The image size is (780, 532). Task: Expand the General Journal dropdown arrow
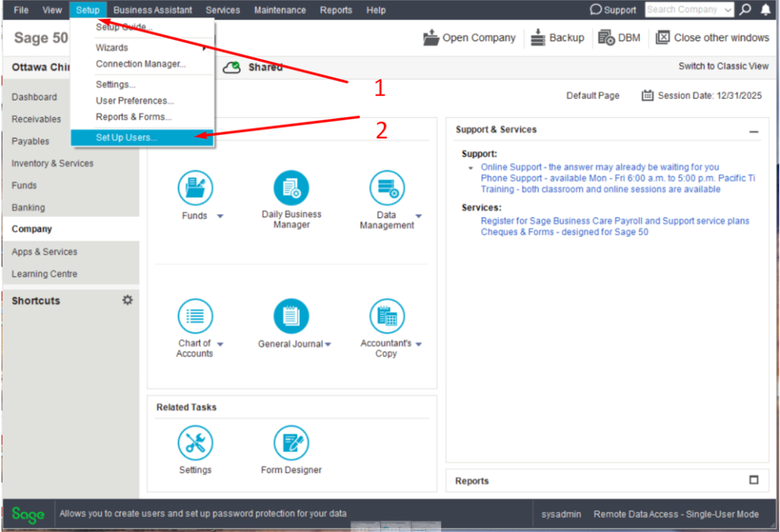pos(328,344)
